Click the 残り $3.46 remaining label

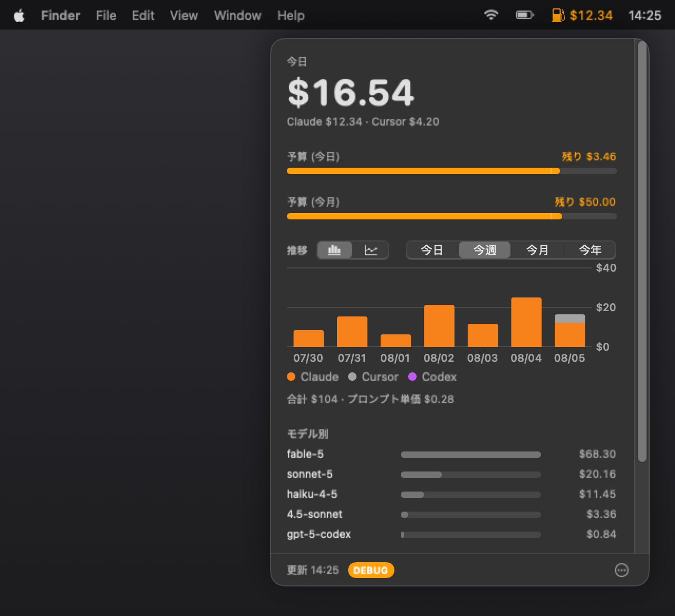coord(589,157)
